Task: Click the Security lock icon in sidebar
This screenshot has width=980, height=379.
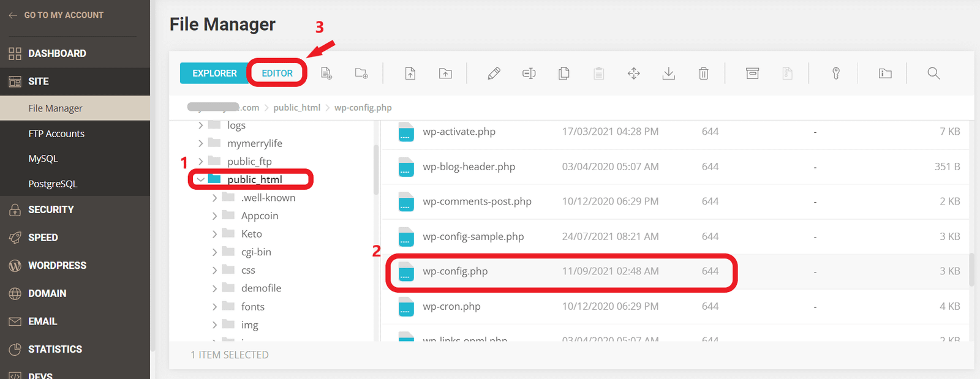Action: coord(15,210)
